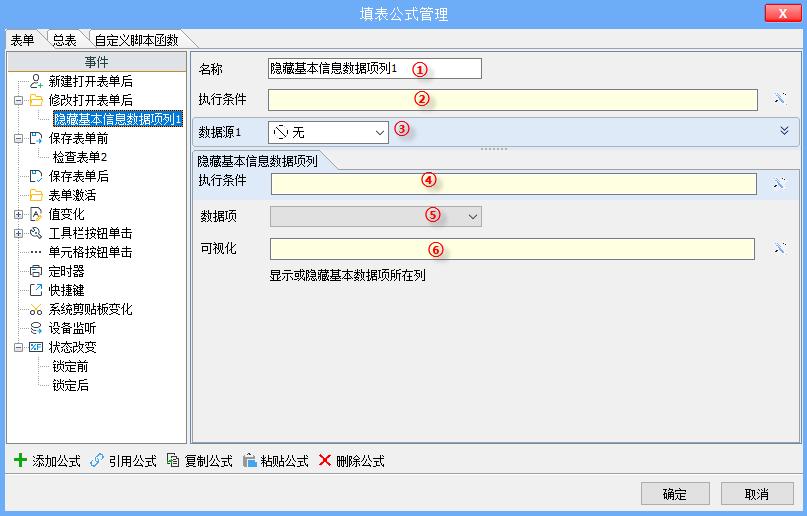Click the top 执行条件 input field
This screenshot has height=516, width=807.
[513, 100]
